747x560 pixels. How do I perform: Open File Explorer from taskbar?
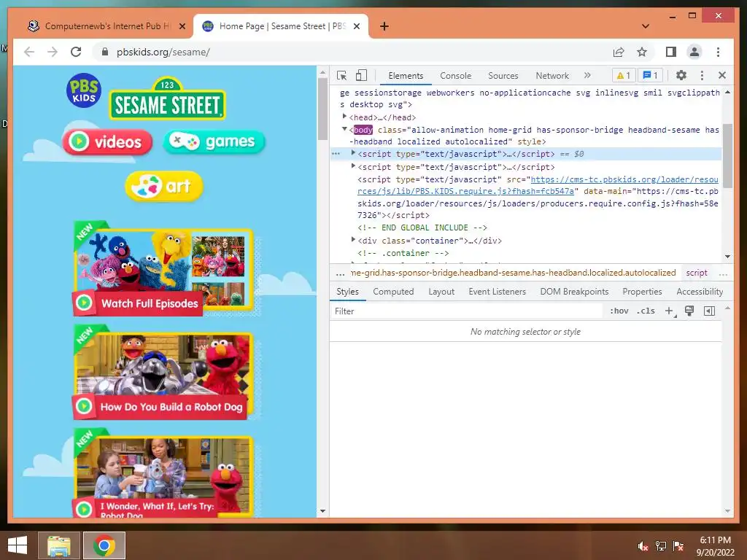click(58, 545)
